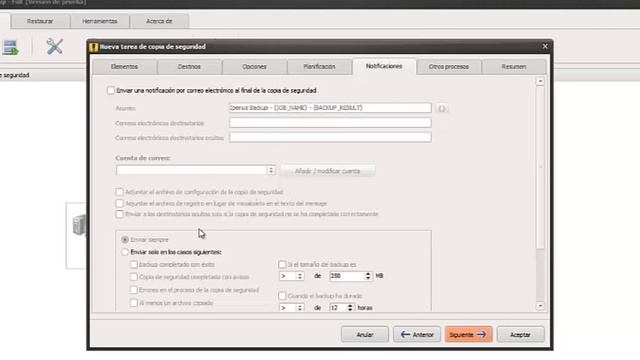Check attach log file instead of message text

point(120,203)
